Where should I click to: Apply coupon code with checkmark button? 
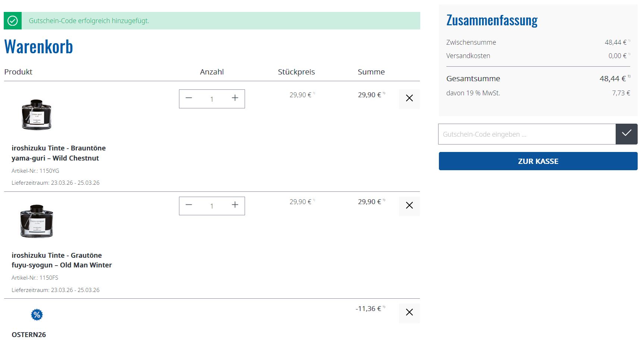[626, 134]
